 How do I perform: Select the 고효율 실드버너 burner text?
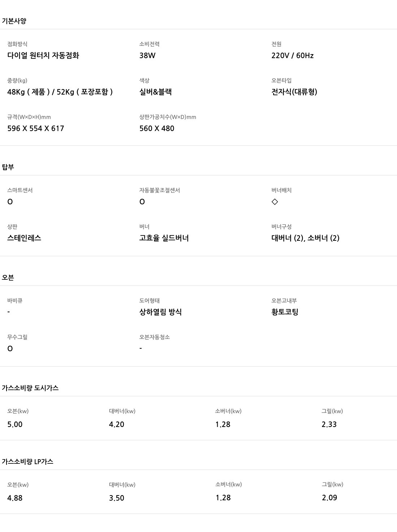coord(164,238)
